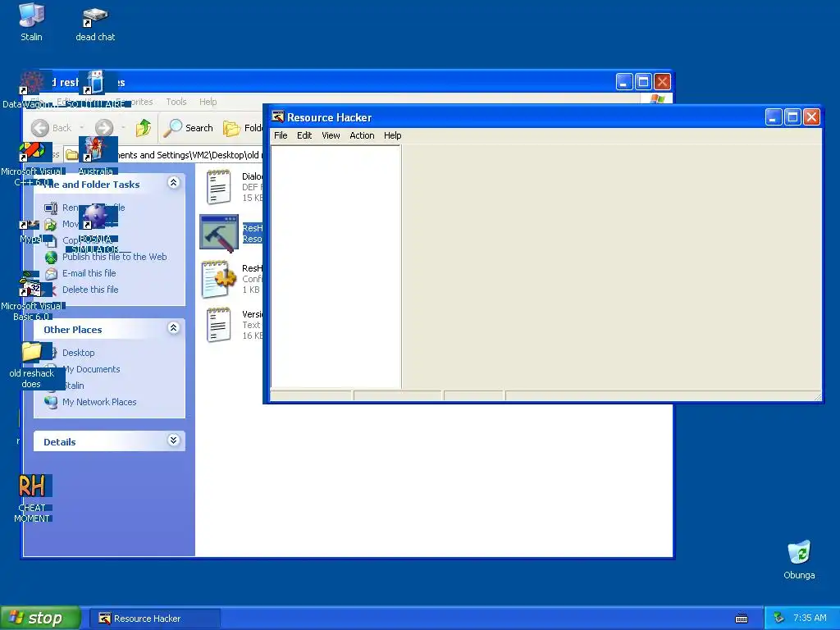The height and width of the screenshot is (630, 840).
Task: Select the ResHacker configuration settings file icon
Action: (218, 279)
